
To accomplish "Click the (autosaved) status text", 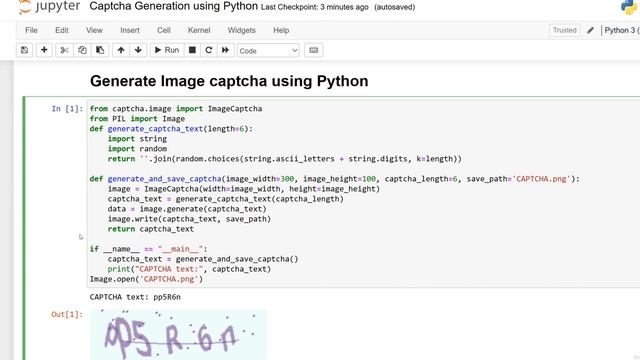I will pyautogui.click(x=394, y=7).
